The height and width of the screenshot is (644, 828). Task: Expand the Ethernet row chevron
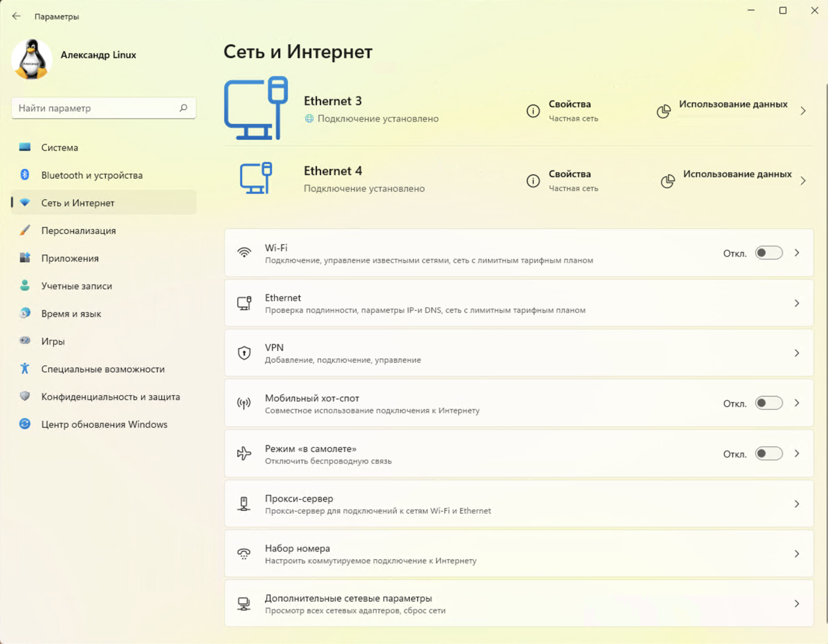coord(797,303)
